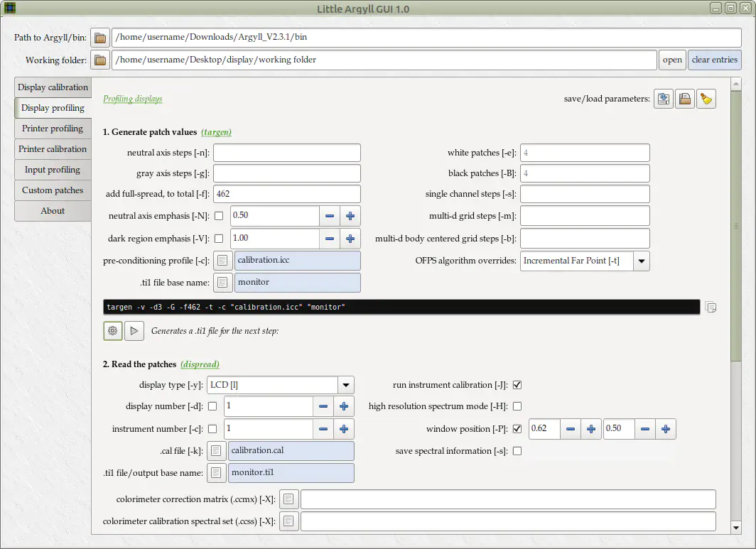The image size is (756, 549).
Task: Browse folder for Path to Argyll/bin
Action: click(x=99, y=38)
